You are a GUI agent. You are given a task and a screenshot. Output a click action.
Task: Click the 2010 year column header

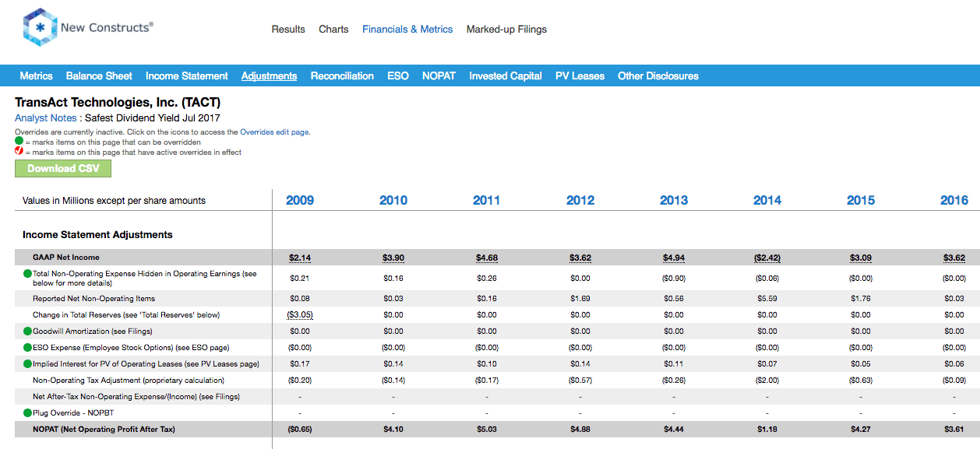(x=393, y=201)
